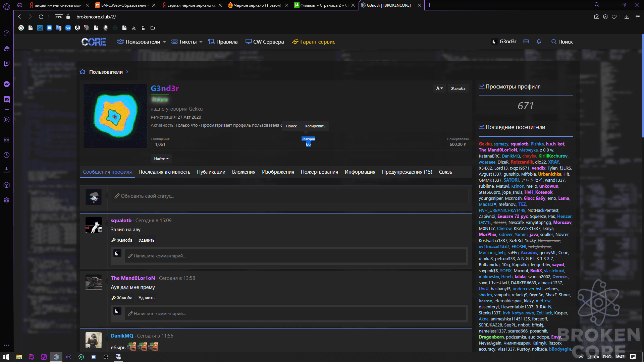Open Windows Start menu

coord(6,357)
